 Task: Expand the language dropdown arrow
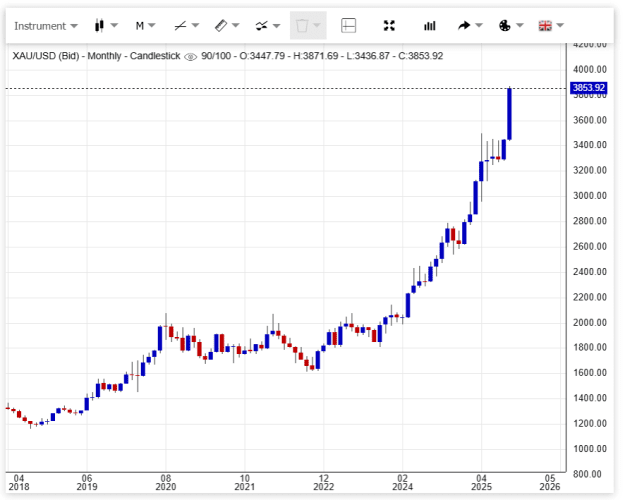pyautogui.click(x=560, y=26)
